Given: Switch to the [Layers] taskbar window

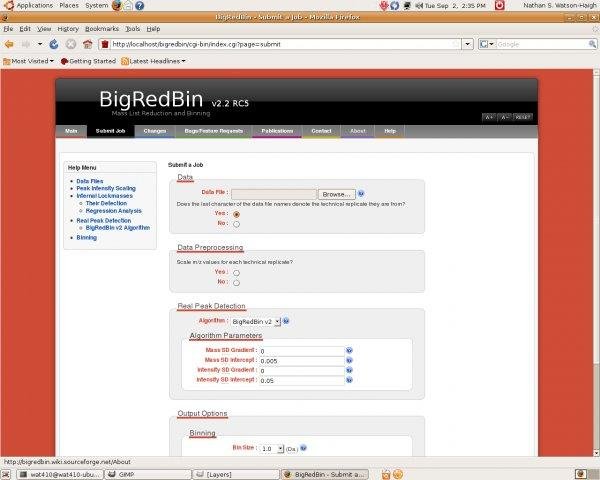Looking at the screenshot, I should (235, 475).
